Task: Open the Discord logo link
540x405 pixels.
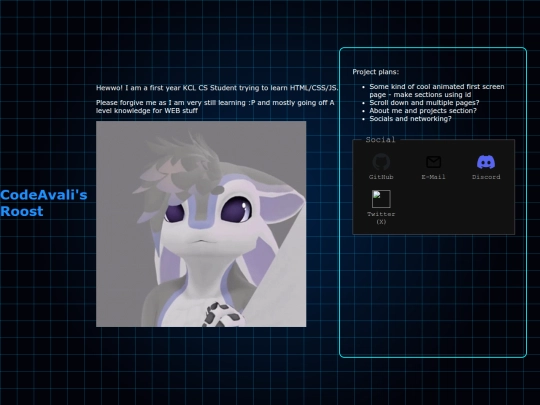Action: [x=486, y=162]
